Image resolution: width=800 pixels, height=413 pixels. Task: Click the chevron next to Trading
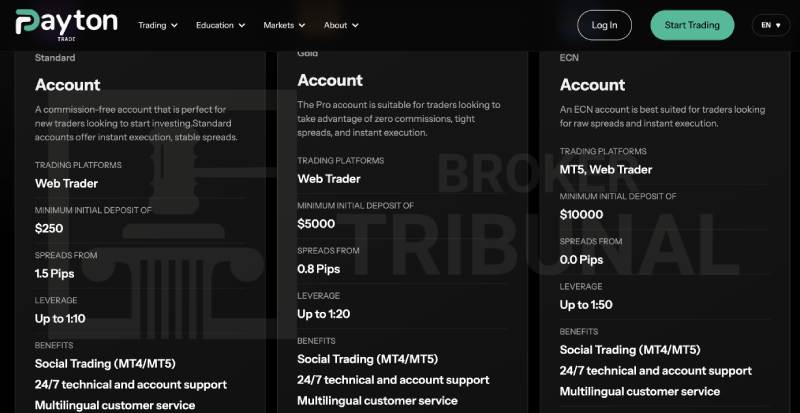(x=174, y=26)
